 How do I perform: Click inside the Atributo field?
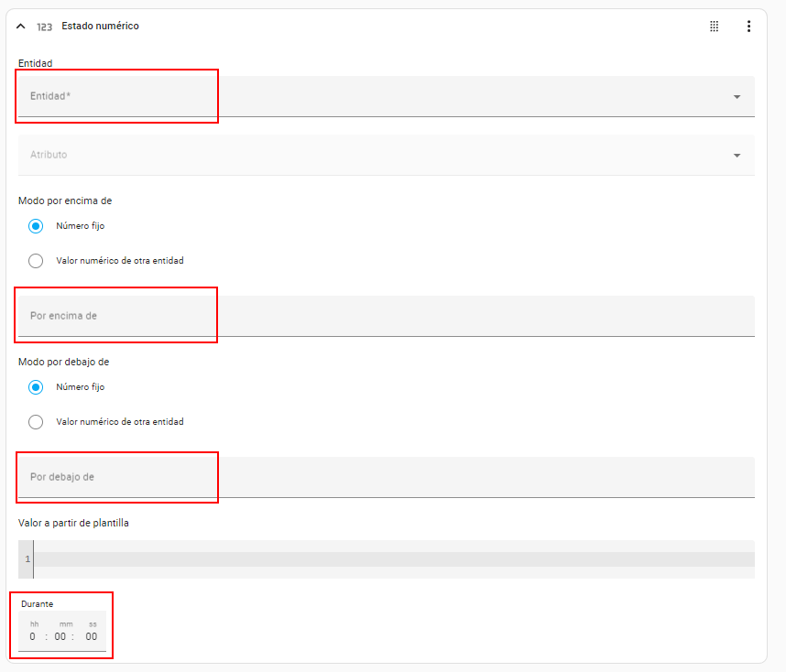366,156
